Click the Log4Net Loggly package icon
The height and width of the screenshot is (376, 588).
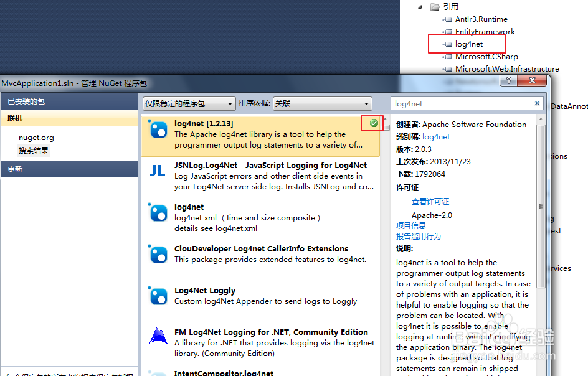pyautogui.click(x=158, y=296)
